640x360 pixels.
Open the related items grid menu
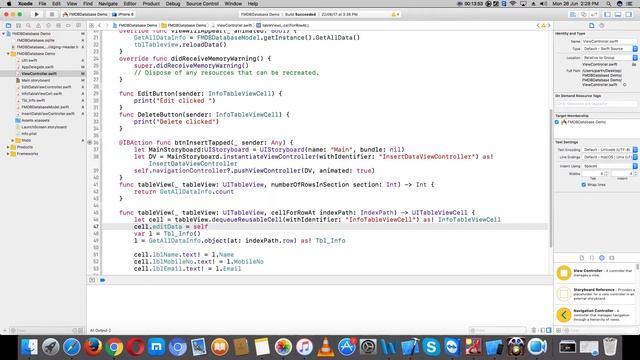click(x=91, y=25)
